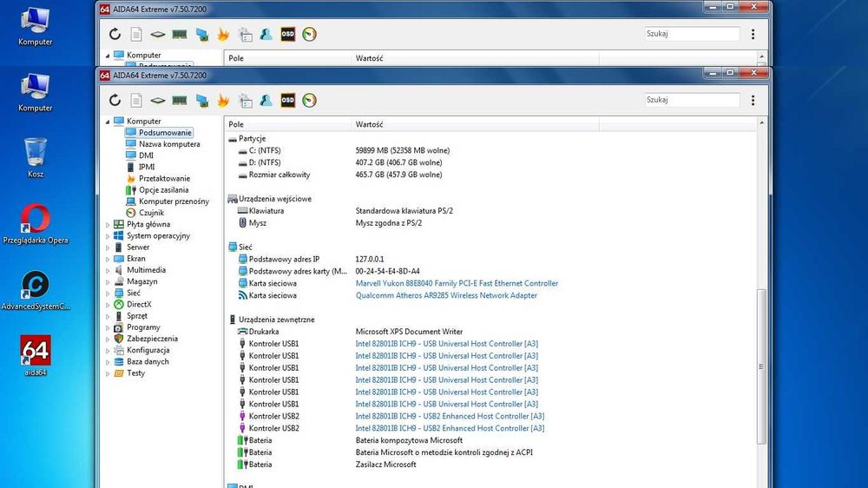Expand Płyta główna tree node
This screenshot has width=868, height=488.
(x=108, y=224)
